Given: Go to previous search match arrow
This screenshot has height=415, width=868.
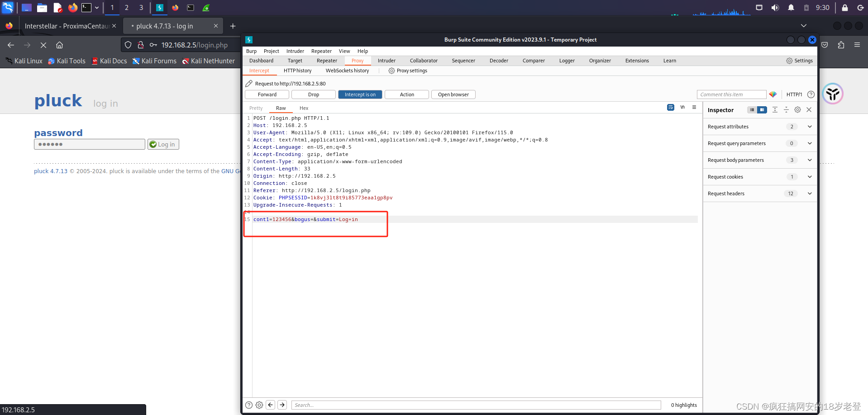Looking at the screenshot, I should 270,405.
